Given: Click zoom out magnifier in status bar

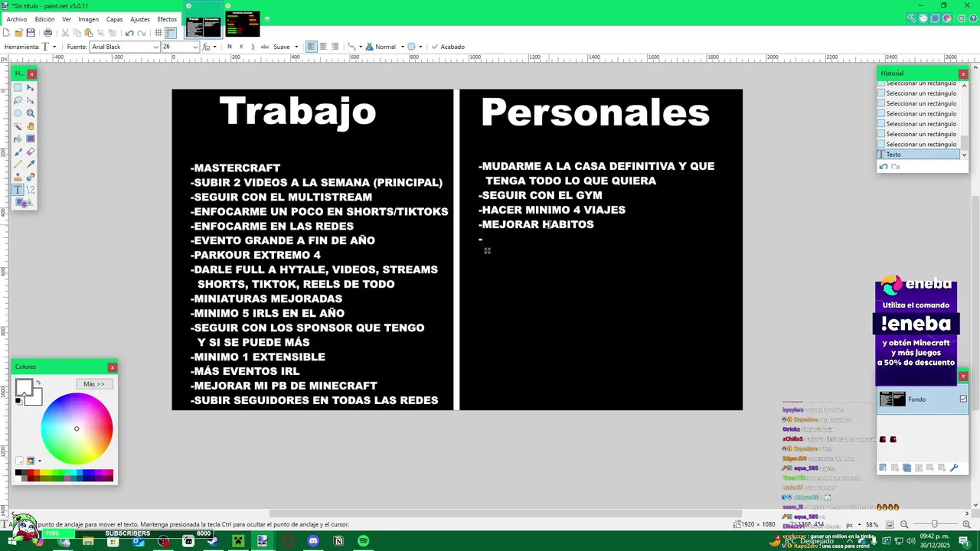Looking at the screenshot, I should (x=904, y=524).
